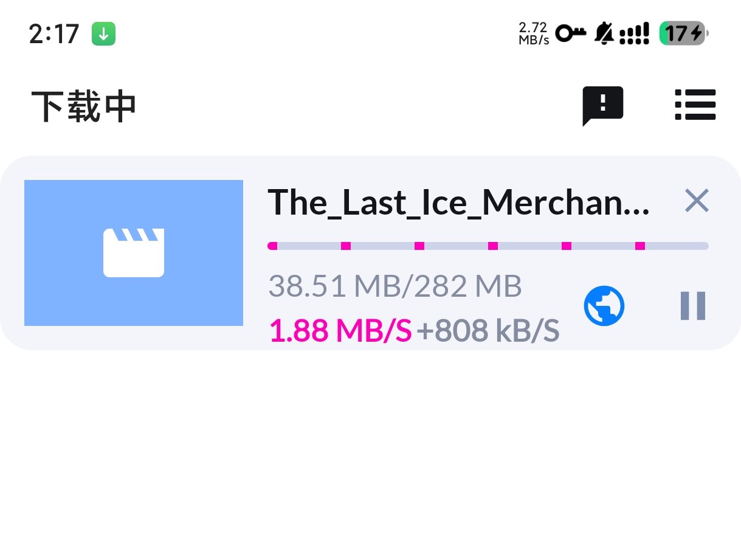The image size is (741, 560).
Task: Tap the 下载中 page title
Action: (x=84, y=106)
